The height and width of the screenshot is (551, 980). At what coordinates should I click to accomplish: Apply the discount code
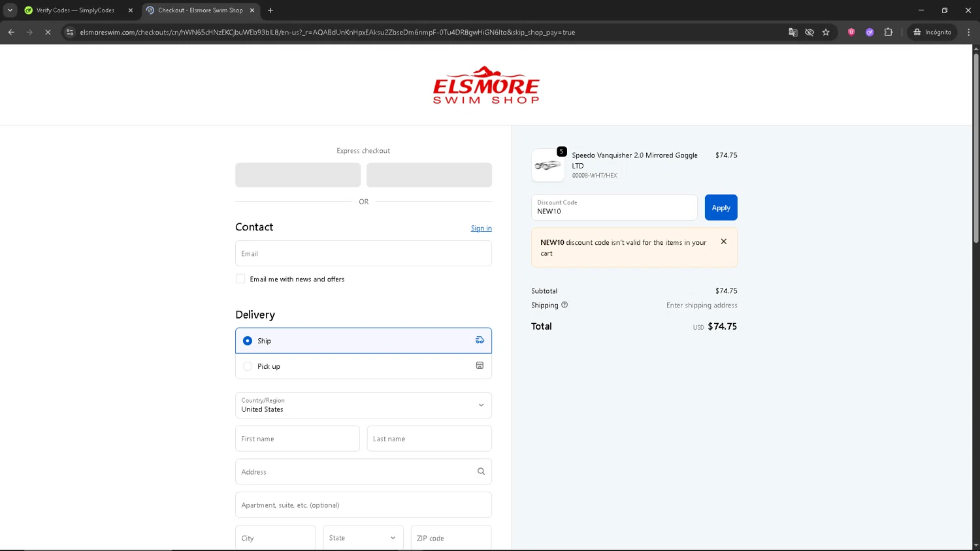click(721, 208)
